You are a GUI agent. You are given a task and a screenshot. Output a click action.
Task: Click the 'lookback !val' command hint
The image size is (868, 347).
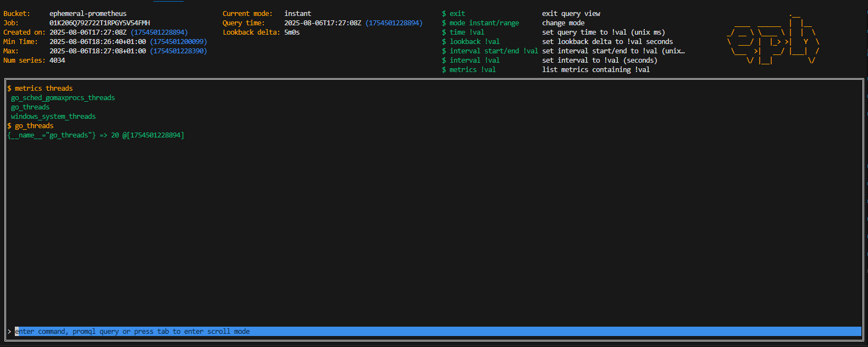471,42
